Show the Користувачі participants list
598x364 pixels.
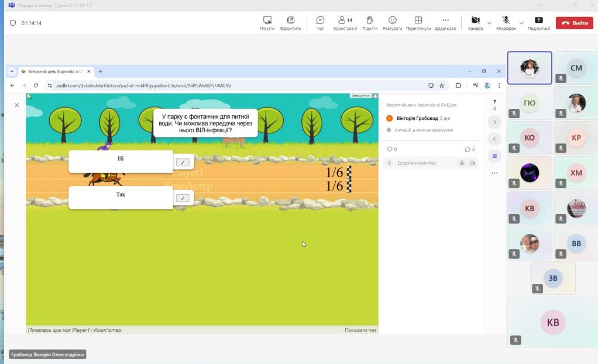click(x=345, y=23)
